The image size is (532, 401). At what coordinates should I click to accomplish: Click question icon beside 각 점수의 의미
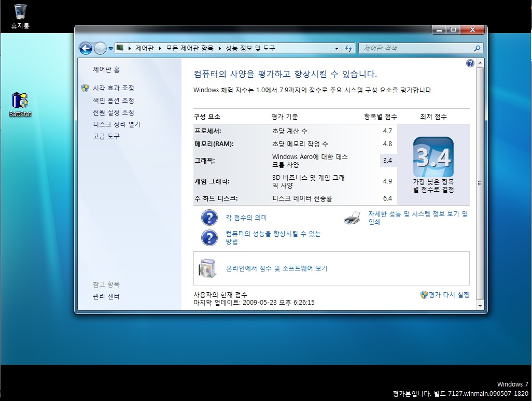click(209, 218)
